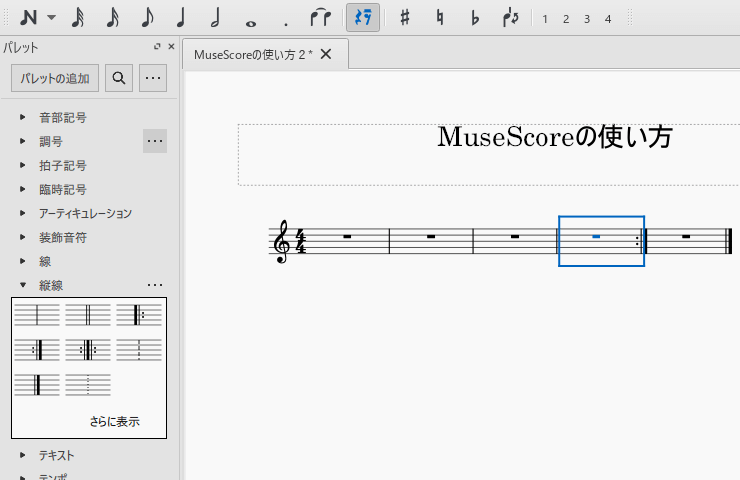Flip note stem direction
This screenshot has height=480, width=740.
tap(510, 18)
